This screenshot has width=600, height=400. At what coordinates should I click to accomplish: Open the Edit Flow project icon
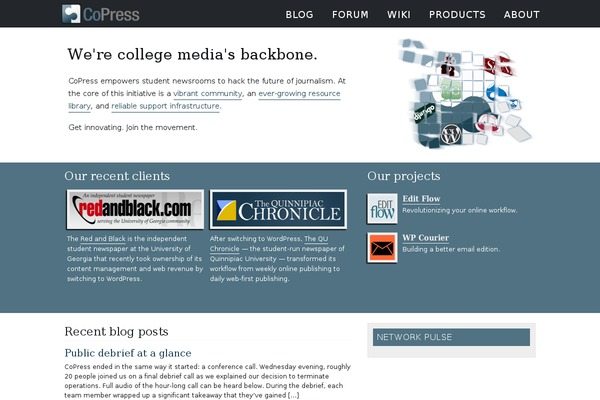(x=382, y=209)
